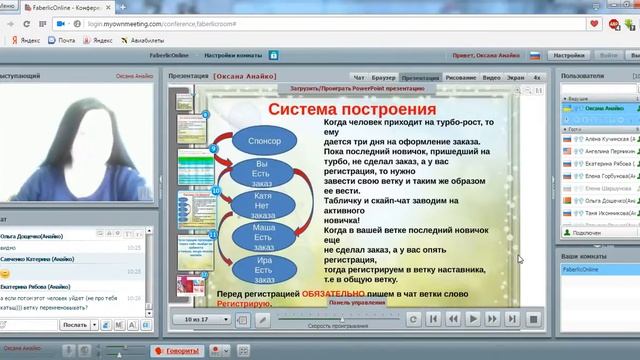Select slide thumbnail number 11

pos(196,252)
